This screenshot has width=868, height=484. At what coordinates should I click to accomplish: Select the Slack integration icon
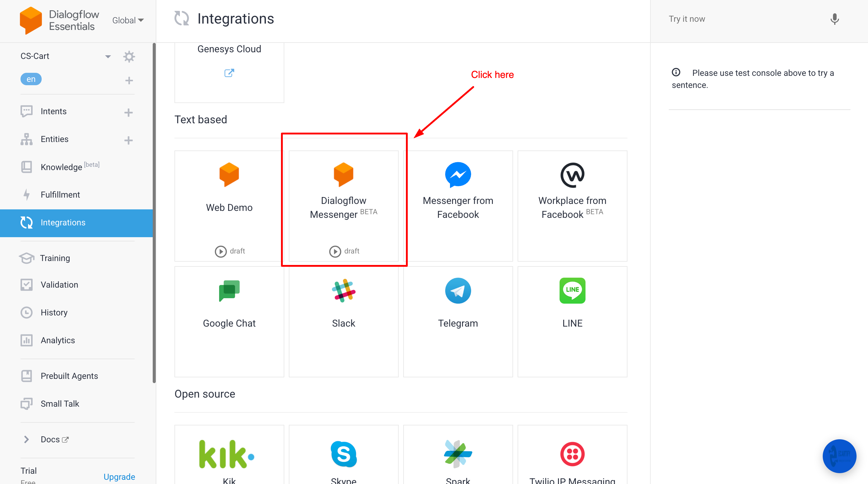click(x=343, y=291)
